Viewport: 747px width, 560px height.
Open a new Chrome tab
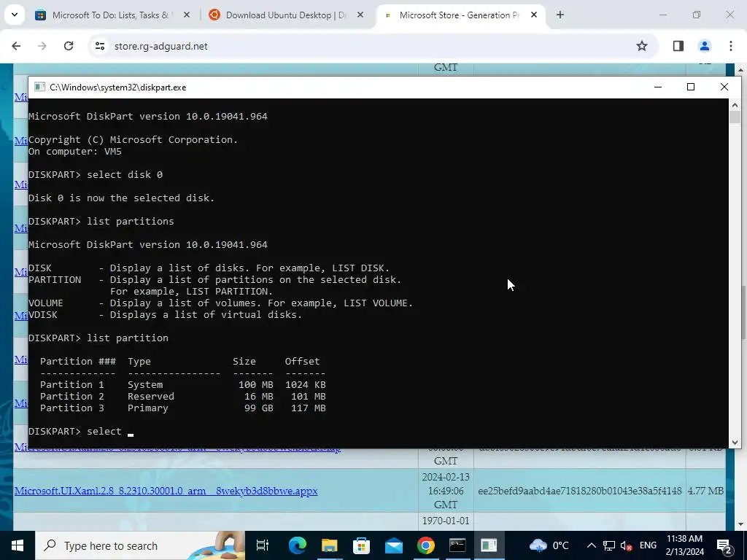point(560,15)
